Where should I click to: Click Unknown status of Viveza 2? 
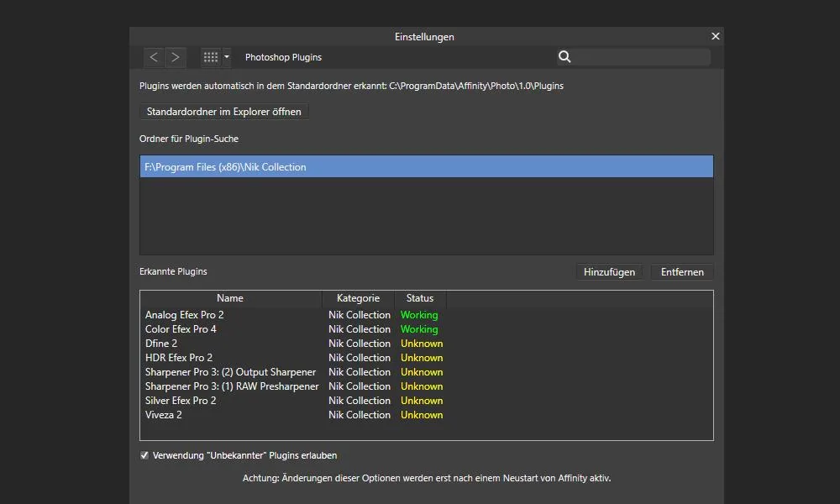click(422, 415)
